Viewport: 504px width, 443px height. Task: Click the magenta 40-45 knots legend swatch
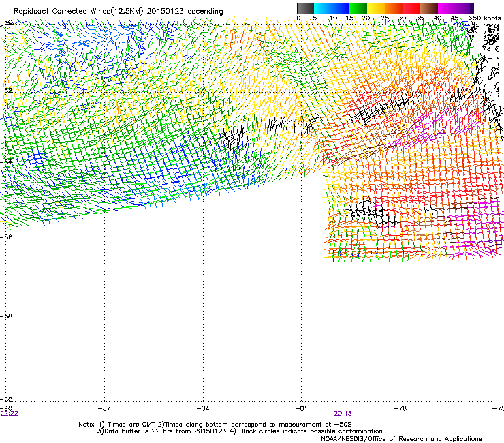point(447,8)
